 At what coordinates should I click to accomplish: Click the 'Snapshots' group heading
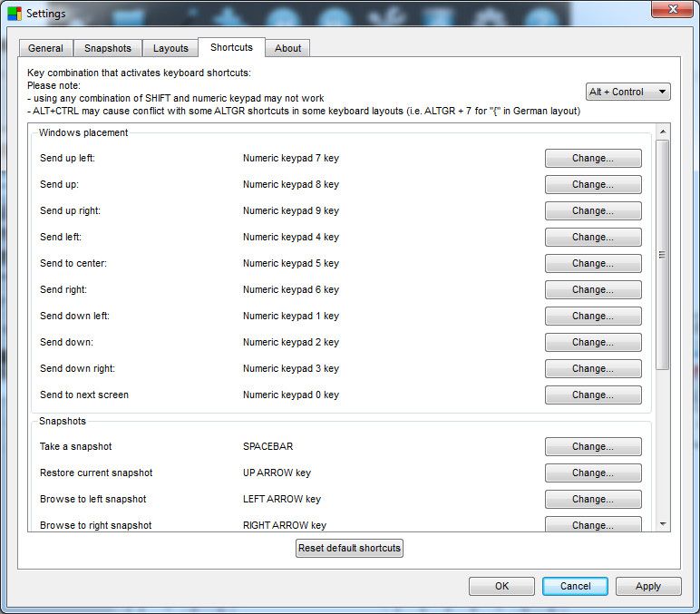(x=62, y=421)
